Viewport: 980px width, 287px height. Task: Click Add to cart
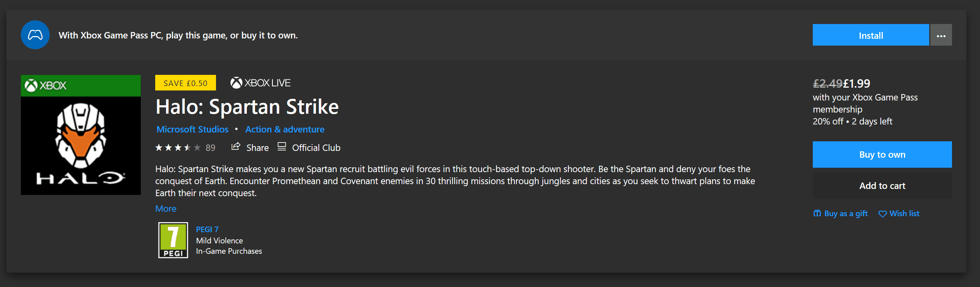(882, 186)
